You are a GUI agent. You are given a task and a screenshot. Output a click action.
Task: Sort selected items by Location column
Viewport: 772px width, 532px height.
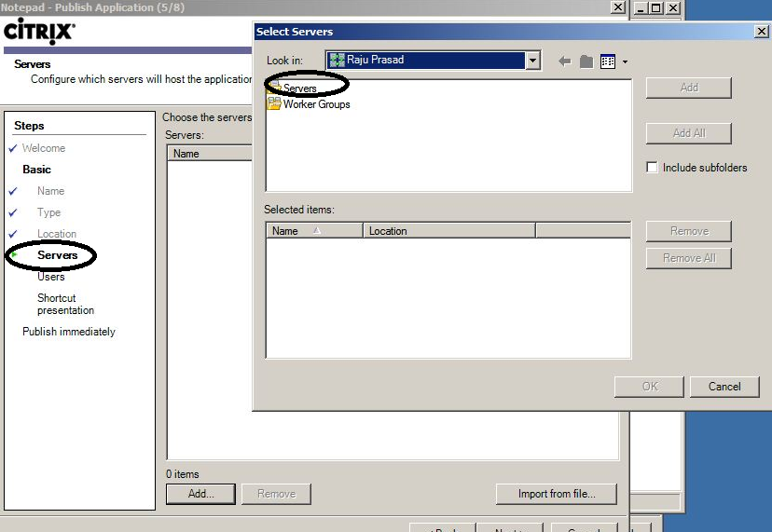[449, 231]
